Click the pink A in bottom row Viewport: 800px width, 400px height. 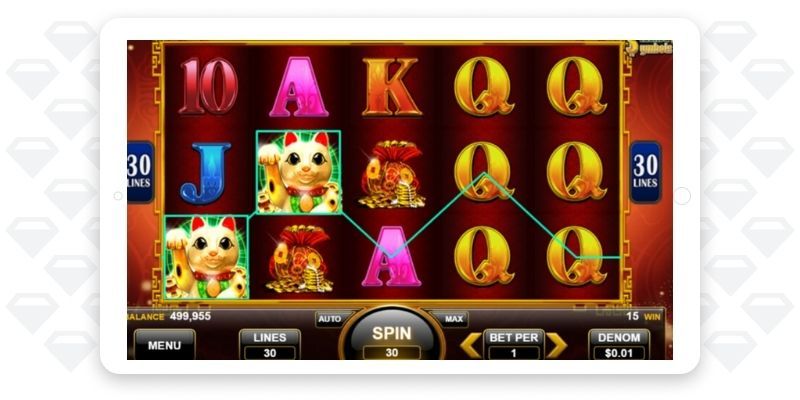(391, 256)
